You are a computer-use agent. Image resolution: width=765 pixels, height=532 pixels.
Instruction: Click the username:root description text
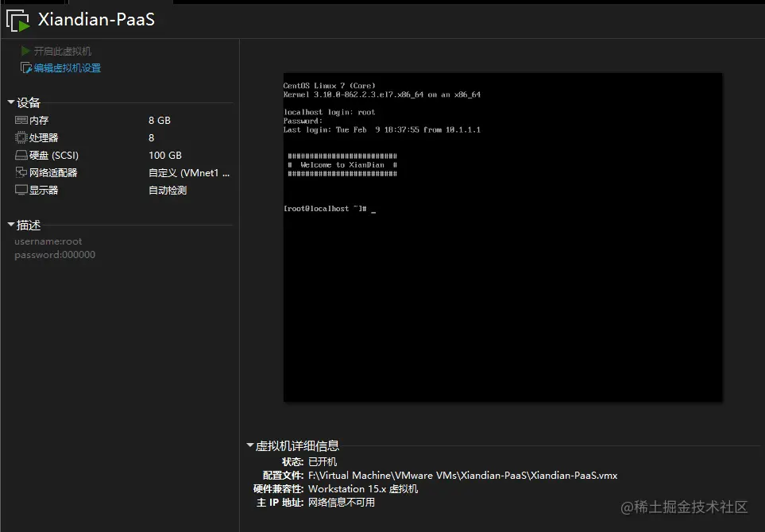tap(48, 241)
